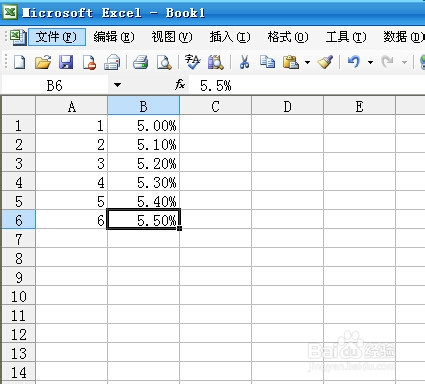Image resolution: width=425 pixels, height=384 pixels.
Task: Open the 视图(V) menu
Action: point(172,37)
